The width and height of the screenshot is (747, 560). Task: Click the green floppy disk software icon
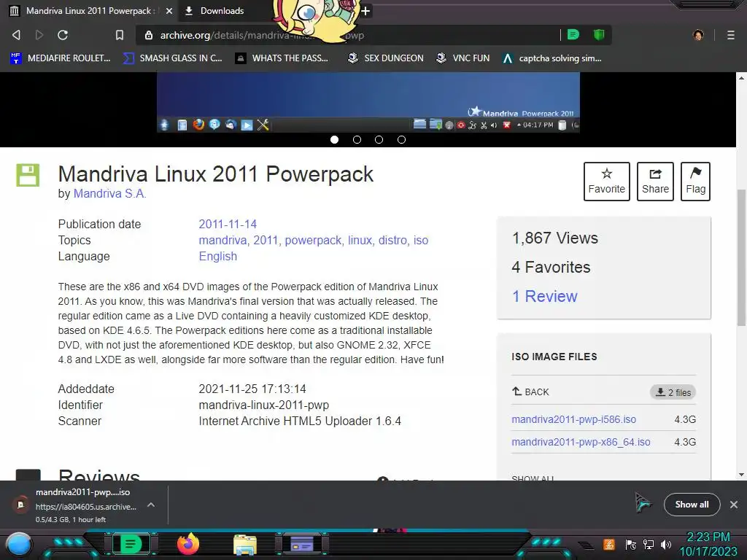point(28,175)
